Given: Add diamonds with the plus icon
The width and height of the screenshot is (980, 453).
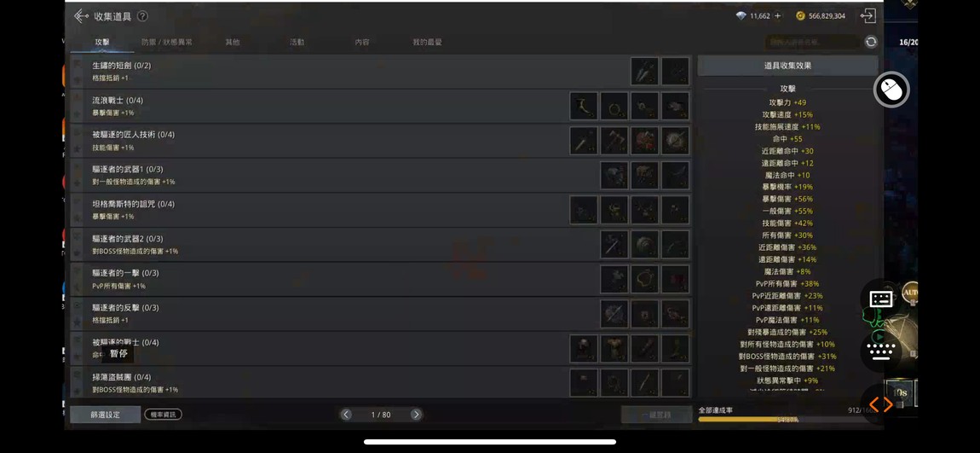Looking at the screenshot, I should coord(777,16).
